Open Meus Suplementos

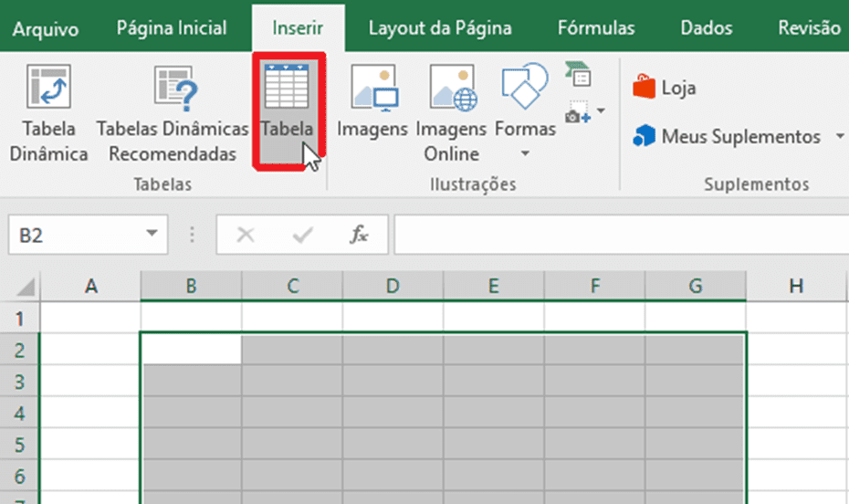727,136
